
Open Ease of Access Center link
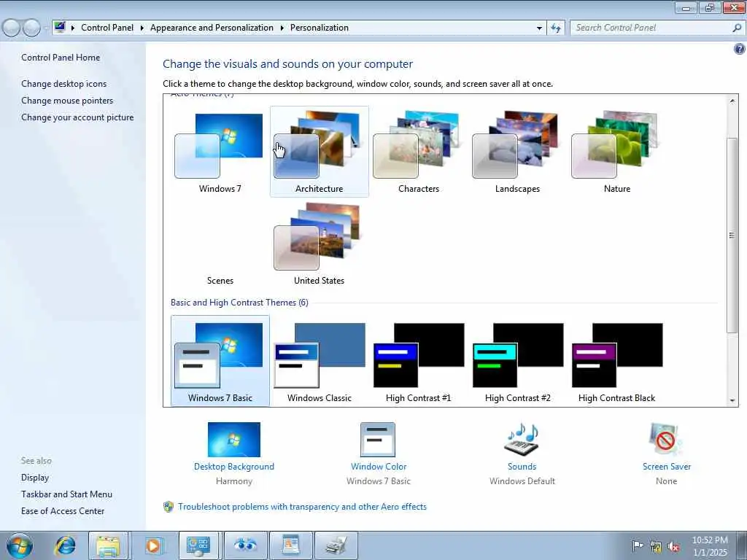click(x=63, y=511)
